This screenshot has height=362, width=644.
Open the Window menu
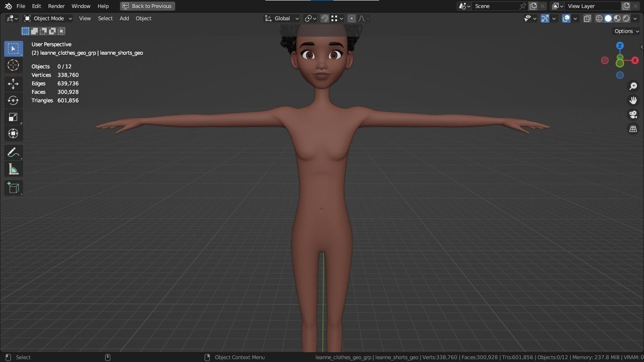(x=81, y=6)
